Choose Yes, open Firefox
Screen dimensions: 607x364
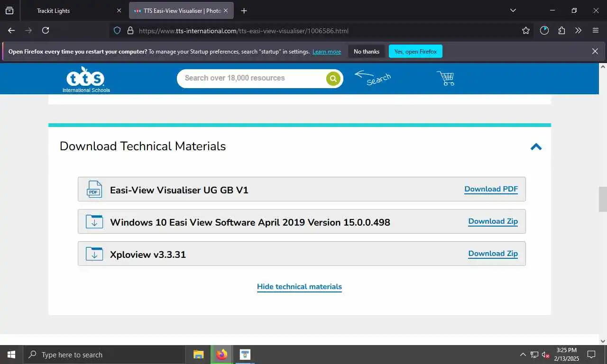click(x=415, y=51)
